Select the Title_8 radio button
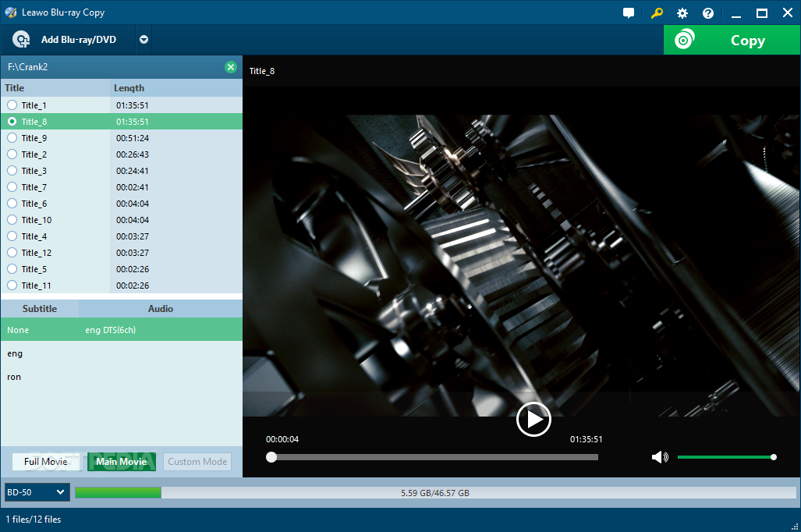This screenshot has height=532, width=801. [12, 122]
